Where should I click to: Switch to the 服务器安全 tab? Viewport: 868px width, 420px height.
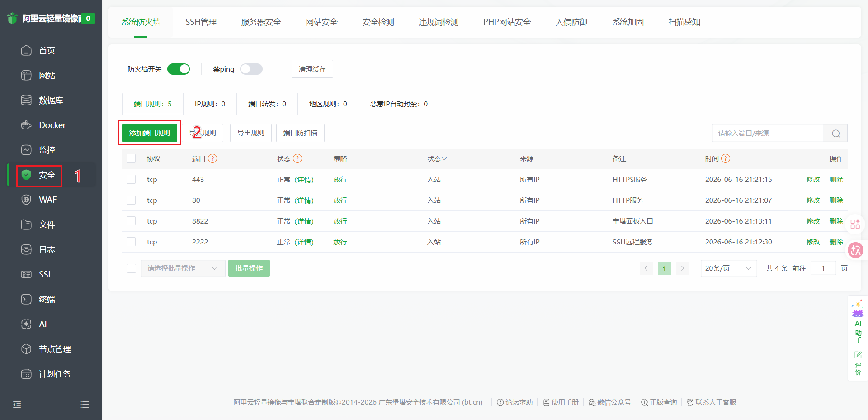[x=261, y=22]
